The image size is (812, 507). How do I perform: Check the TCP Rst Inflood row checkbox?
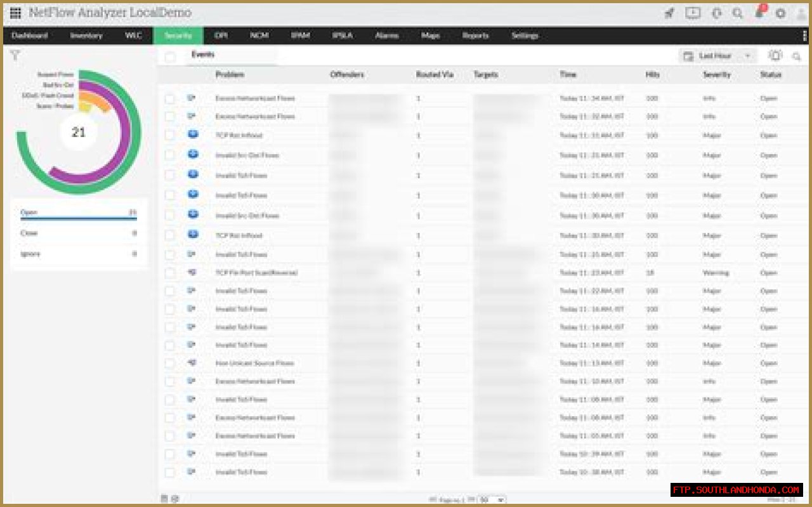point(170,135)
